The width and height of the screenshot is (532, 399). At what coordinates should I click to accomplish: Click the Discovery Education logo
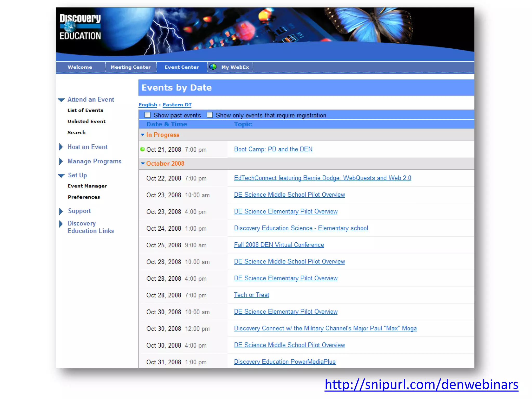(x=80, y=27)
